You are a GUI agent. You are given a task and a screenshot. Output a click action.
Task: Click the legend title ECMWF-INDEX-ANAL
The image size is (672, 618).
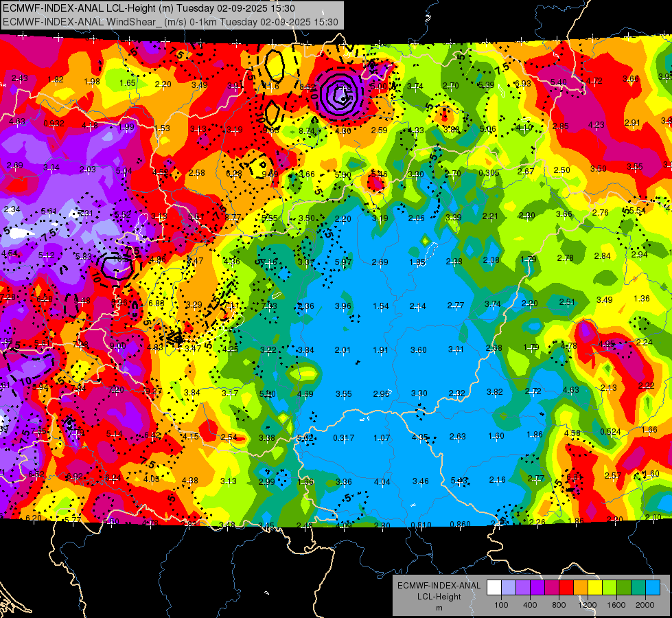(x=439, y=586)
